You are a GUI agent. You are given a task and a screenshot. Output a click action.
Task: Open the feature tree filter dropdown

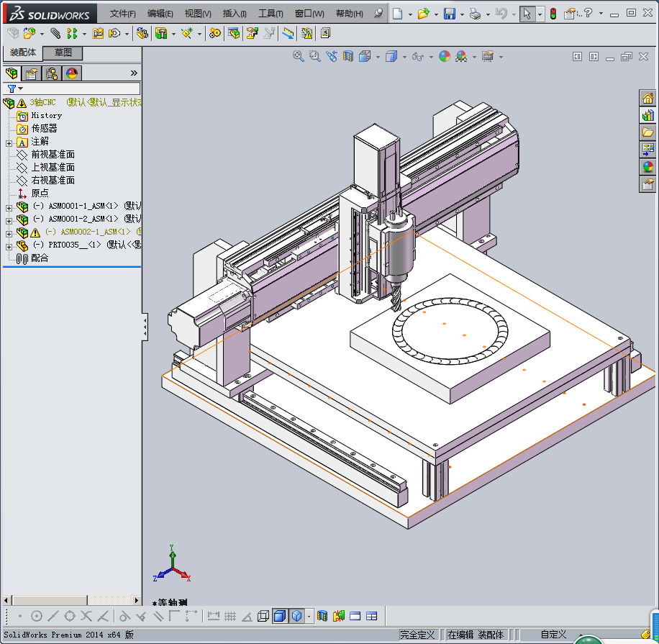15,89
